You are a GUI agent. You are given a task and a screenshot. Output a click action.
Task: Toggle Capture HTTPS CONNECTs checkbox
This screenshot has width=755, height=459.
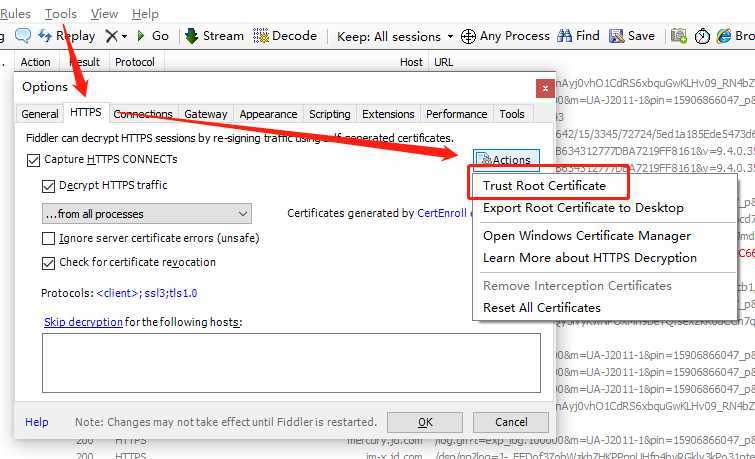click(x=33, y=160)
